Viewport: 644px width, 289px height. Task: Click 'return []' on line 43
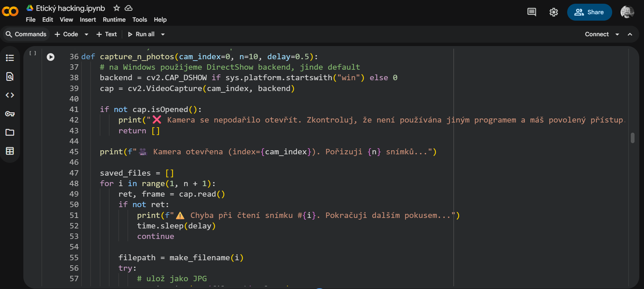139,131
